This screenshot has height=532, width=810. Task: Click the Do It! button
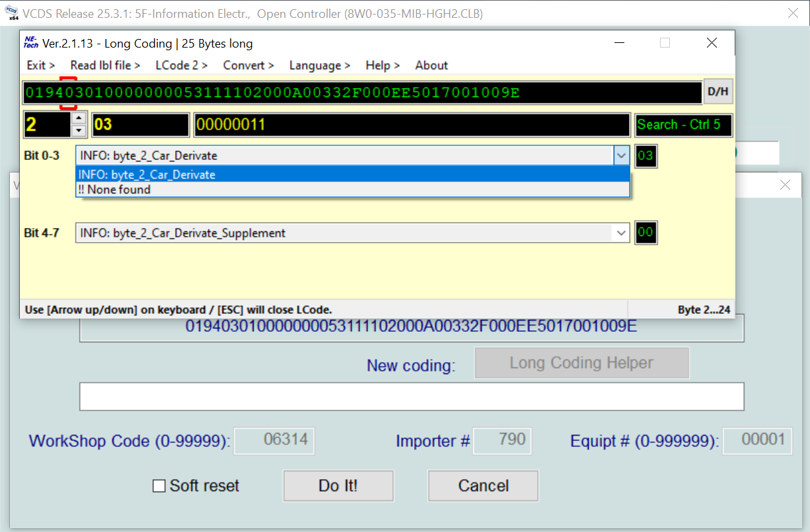pos(338,486)
